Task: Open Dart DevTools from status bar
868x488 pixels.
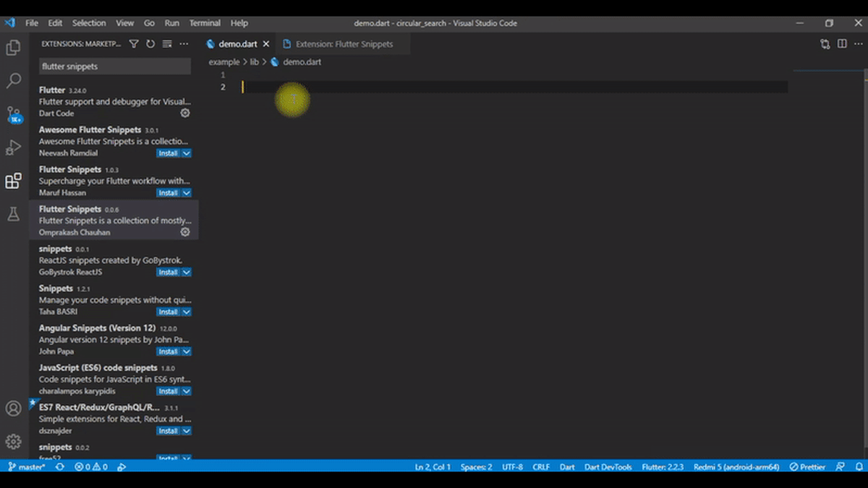Action: pyautogui.click(x=608, y=467)
